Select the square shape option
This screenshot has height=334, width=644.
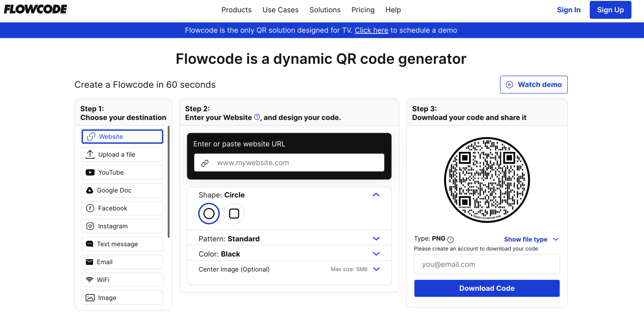(234, 213)
